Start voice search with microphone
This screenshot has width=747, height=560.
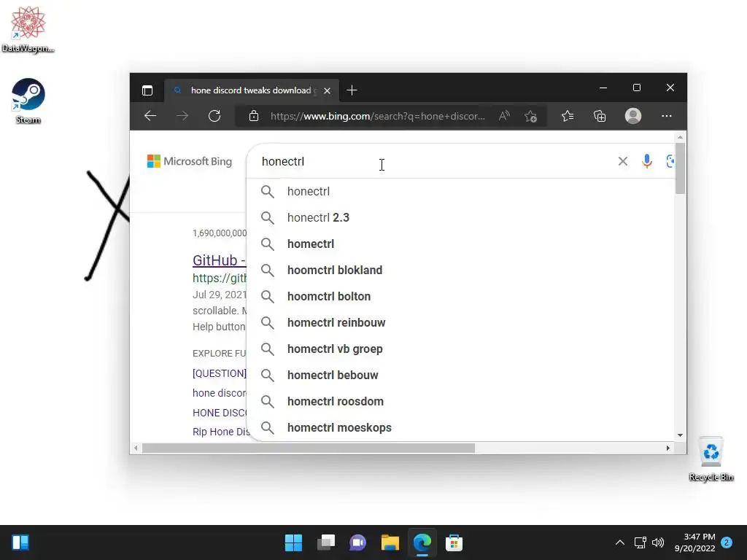(646, 161)
